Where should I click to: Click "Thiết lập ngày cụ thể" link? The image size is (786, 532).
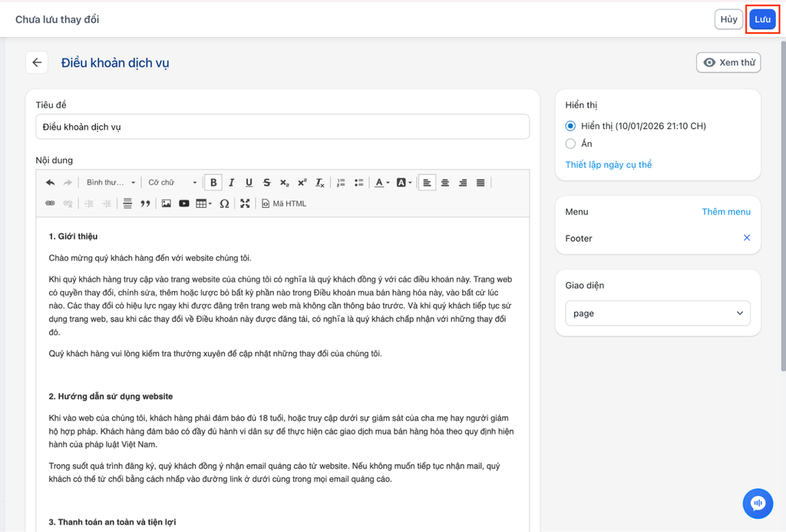click(608, 165)
